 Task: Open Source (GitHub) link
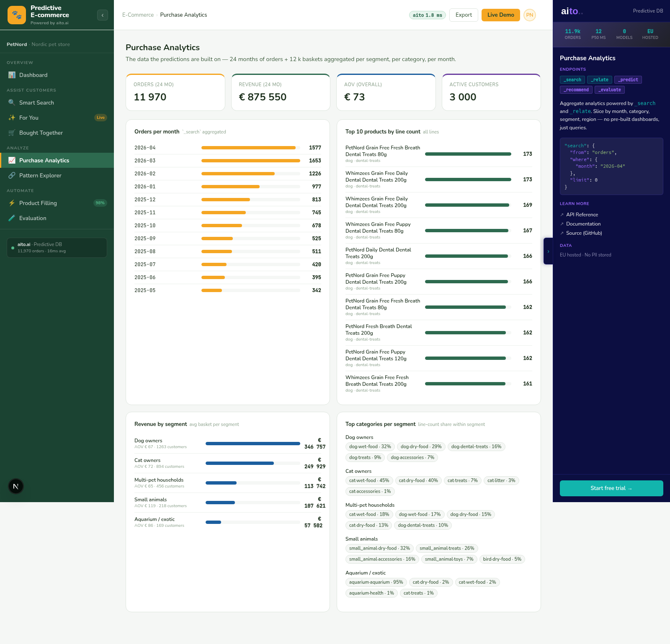pos(584,233)
